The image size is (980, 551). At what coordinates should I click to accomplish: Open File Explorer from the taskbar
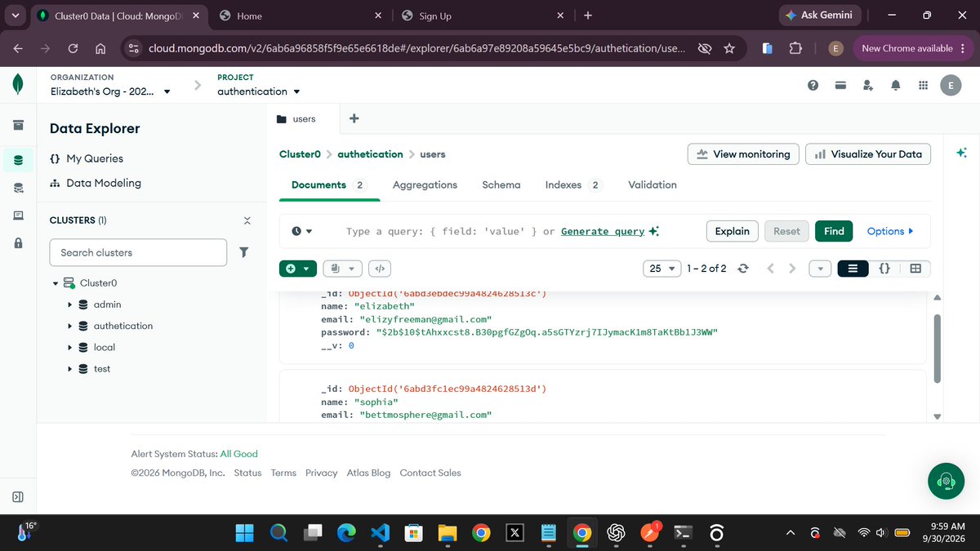click(x=447, y=533)
